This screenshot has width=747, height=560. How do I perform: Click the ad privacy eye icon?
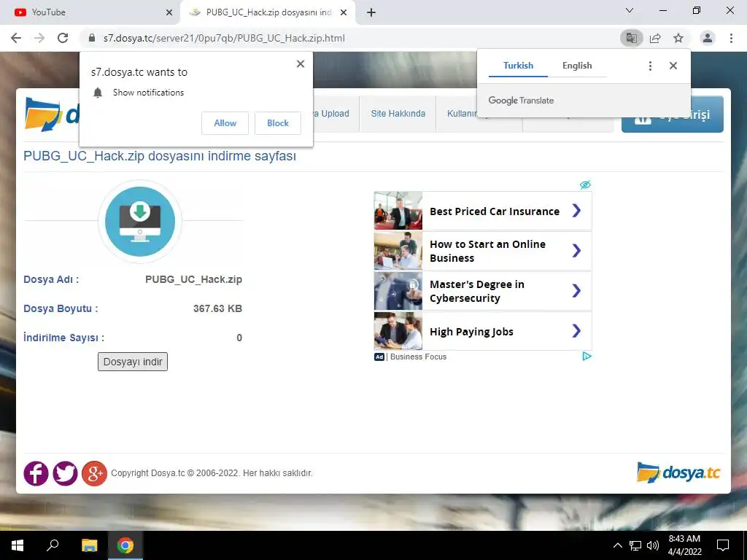[x=586, y=184]
